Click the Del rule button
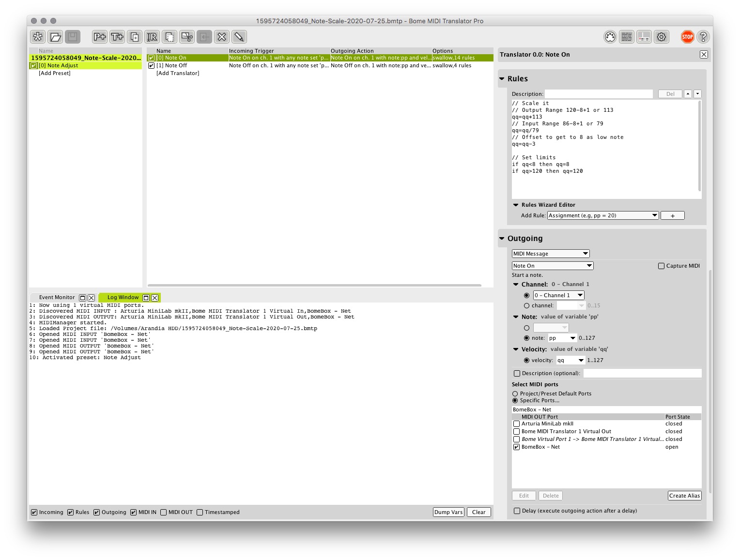740x560 pixels. pyautogui.click(x=670, y=94)
